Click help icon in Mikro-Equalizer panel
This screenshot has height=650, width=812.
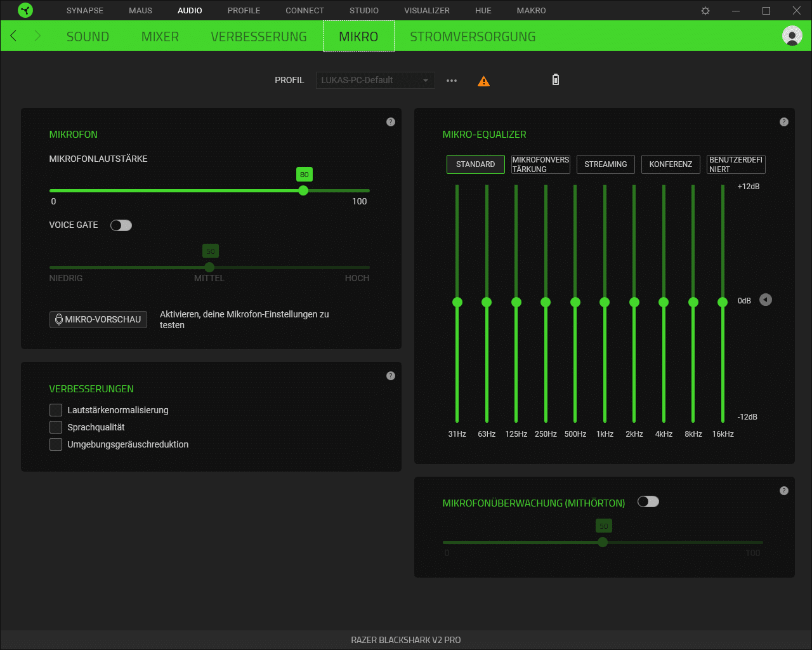(x=784, y=122)
